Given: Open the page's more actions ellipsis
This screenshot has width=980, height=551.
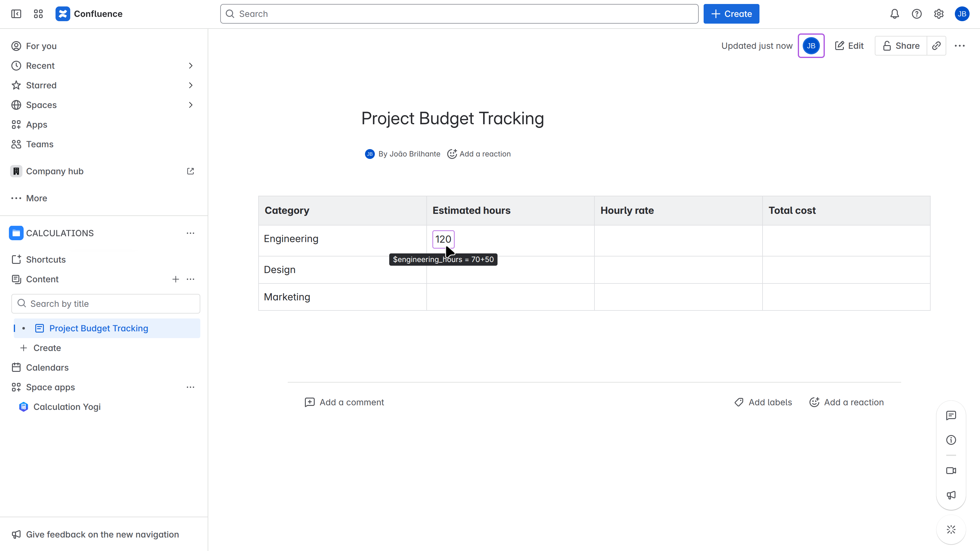Looking at the screenshot, I should pos(959,46).
